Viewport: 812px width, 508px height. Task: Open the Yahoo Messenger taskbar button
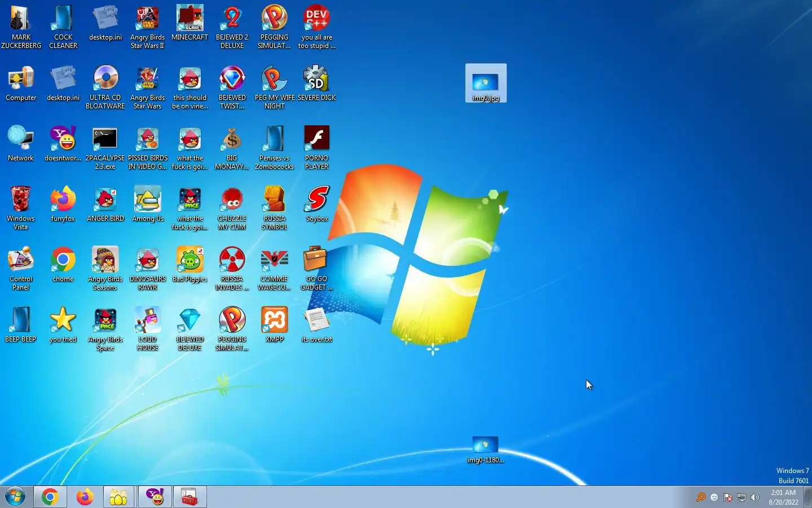[155, 497]
